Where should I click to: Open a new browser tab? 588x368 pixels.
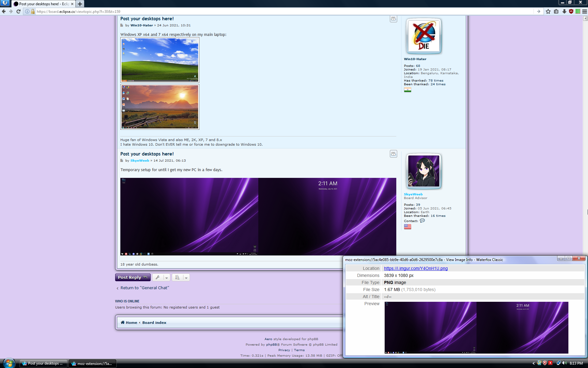pos(80,4)
